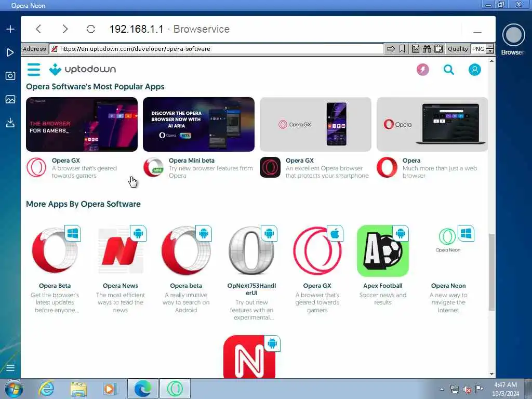Screen dimensions: 532x399
Task: Take a snapshot with the camera sidebar icon
Action: [x=10, y=76]
